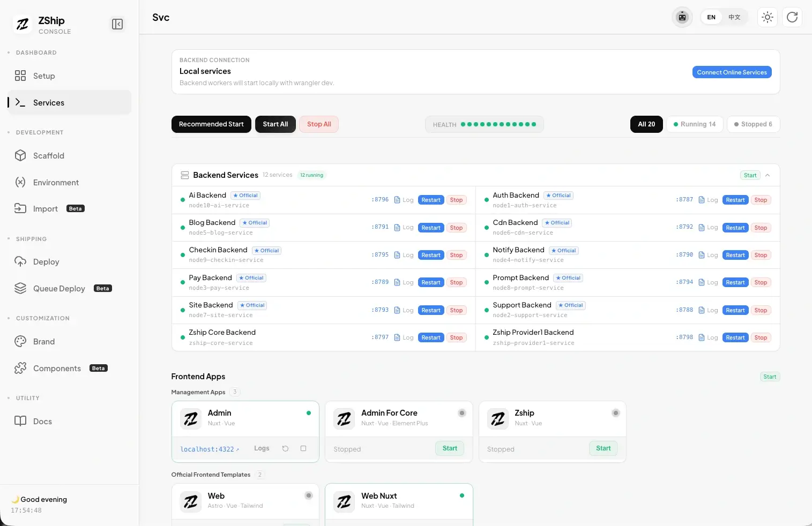This screenshot has width=812, height=526.
Task: Click the Stop All button
Action: pos(319,124)
